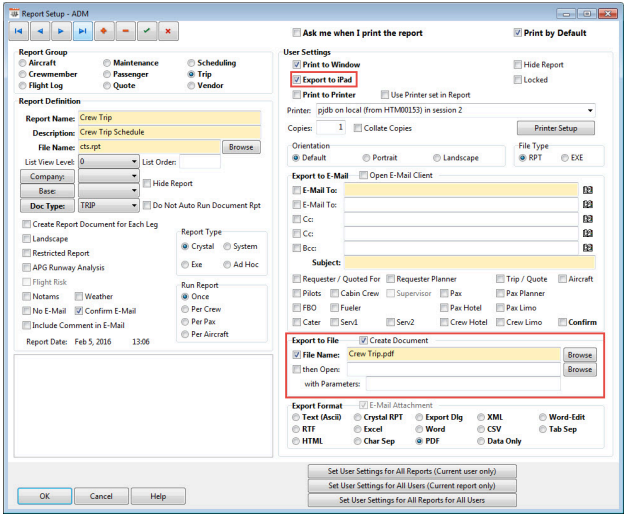Uncheck Export to iPad checkbox

tap(297, 80)
